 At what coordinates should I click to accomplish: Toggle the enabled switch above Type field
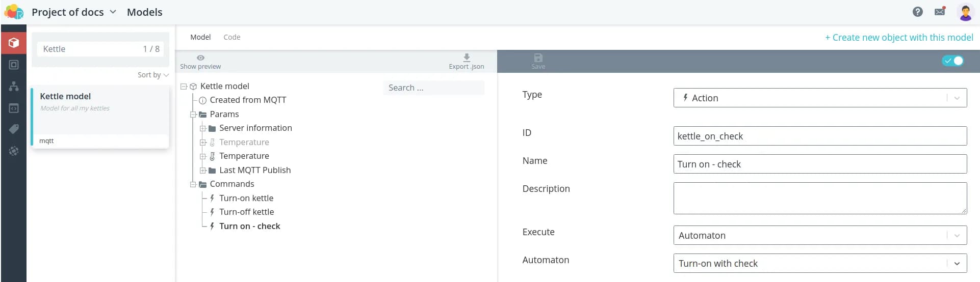[952, 61]
